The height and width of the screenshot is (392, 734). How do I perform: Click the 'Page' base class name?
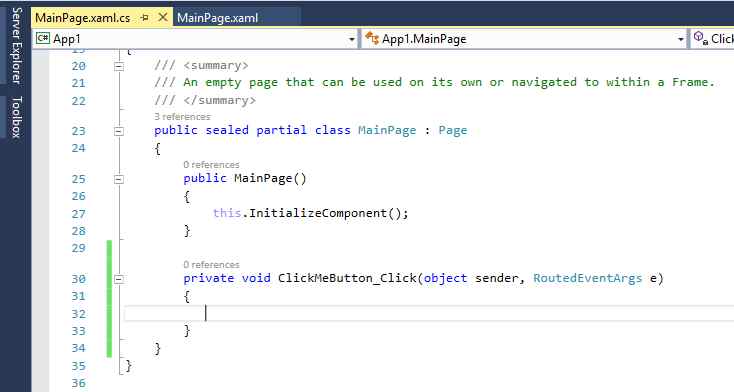coord(453,130)
